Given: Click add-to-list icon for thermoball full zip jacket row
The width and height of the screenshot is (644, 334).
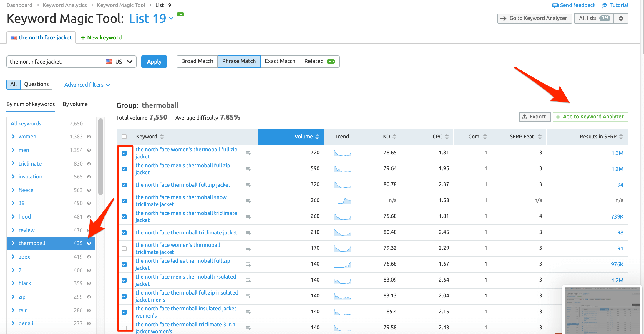Looking at the screenshot, I should 248,185.
